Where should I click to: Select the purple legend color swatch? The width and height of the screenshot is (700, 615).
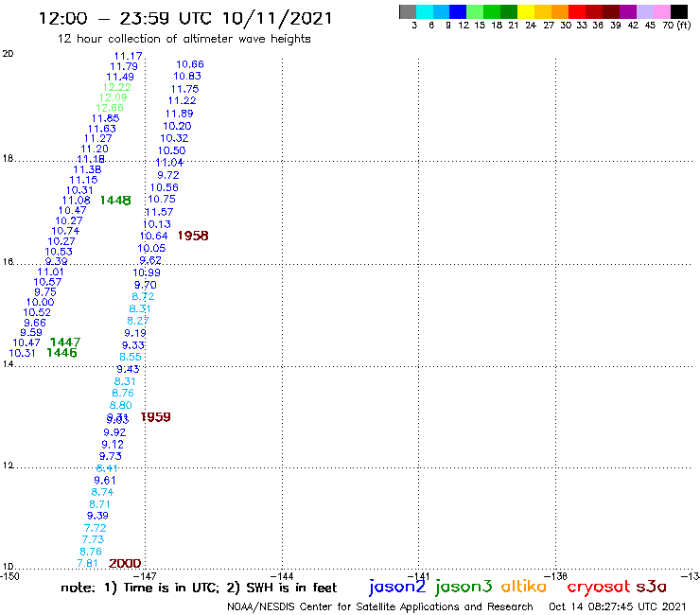628,11
